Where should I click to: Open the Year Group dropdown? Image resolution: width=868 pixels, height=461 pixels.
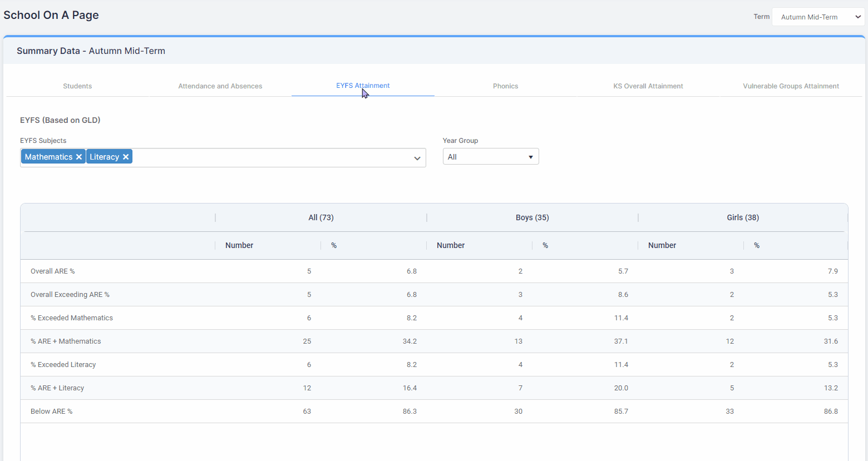491,157
